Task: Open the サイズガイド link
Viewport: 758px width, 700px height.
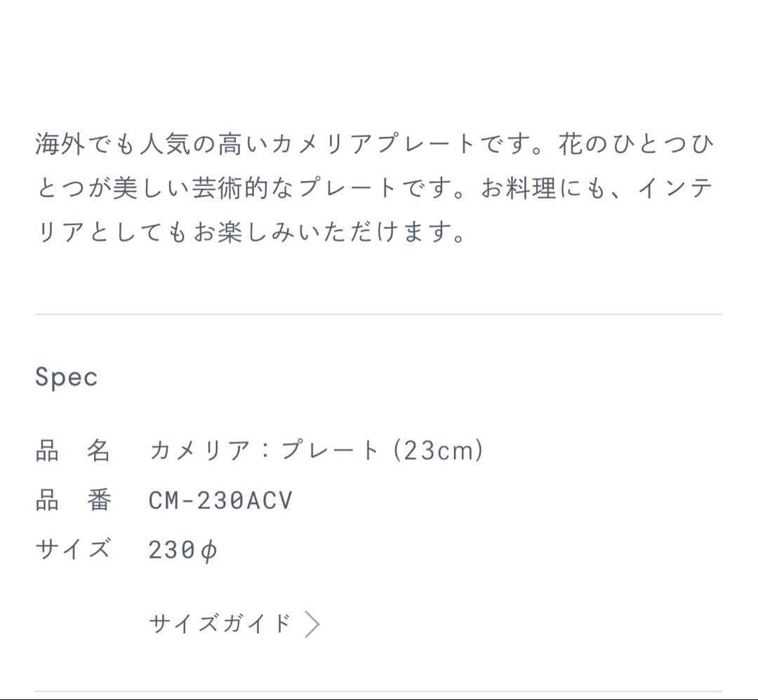Action: (x=220, y=623)
